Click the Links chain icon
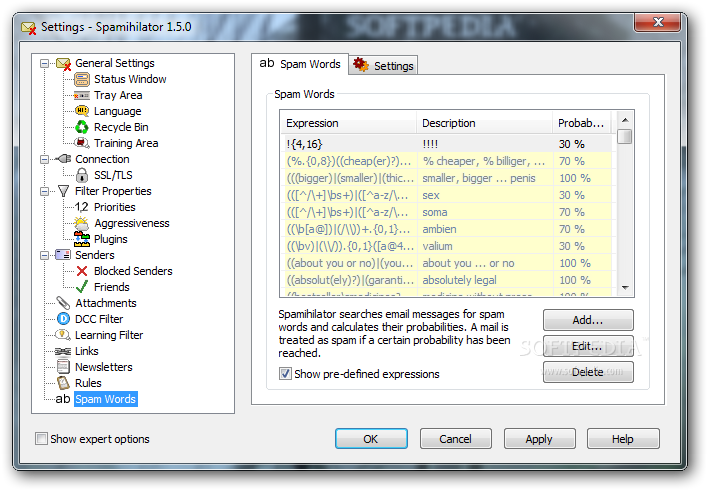708x491 pixels. 63,351
